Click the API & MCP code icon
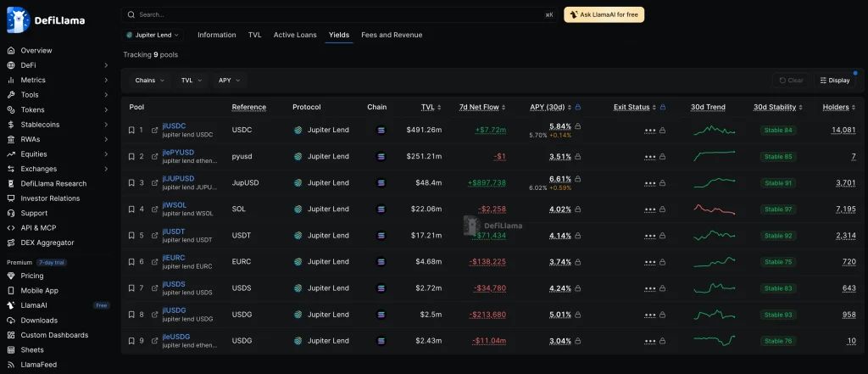Screen dimensions: 868x374 10,228
